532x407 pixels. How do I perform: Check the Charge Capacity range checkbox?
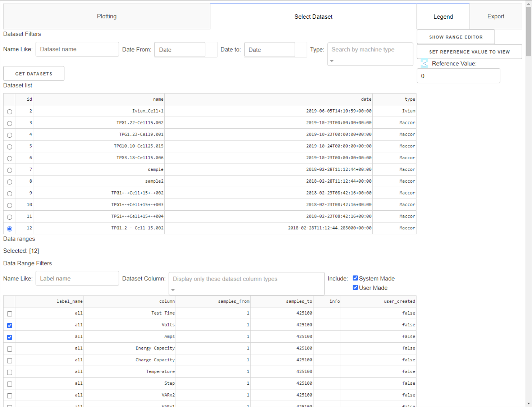pos(10,361)
